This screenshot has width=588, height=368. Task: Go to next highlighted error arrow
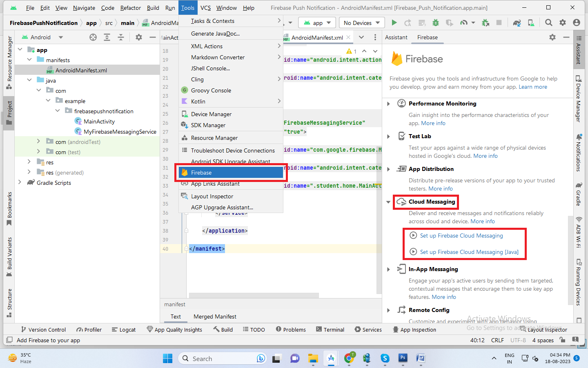point(375,51)
